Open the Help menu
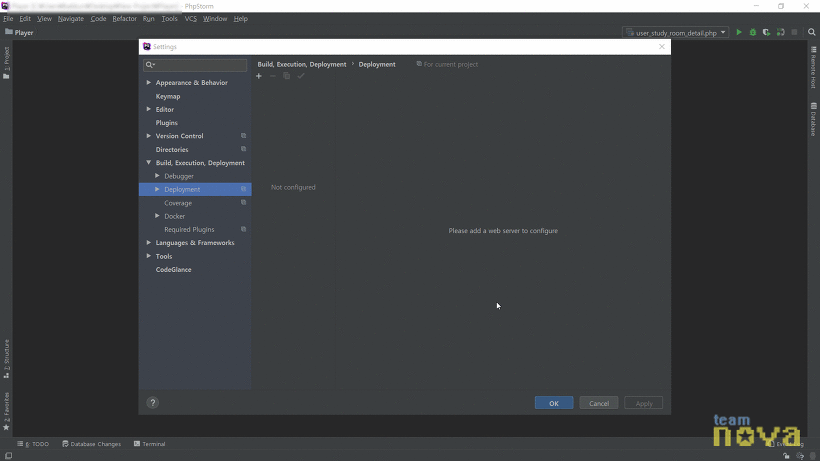 pyautogui.click(x=241, y=19)
